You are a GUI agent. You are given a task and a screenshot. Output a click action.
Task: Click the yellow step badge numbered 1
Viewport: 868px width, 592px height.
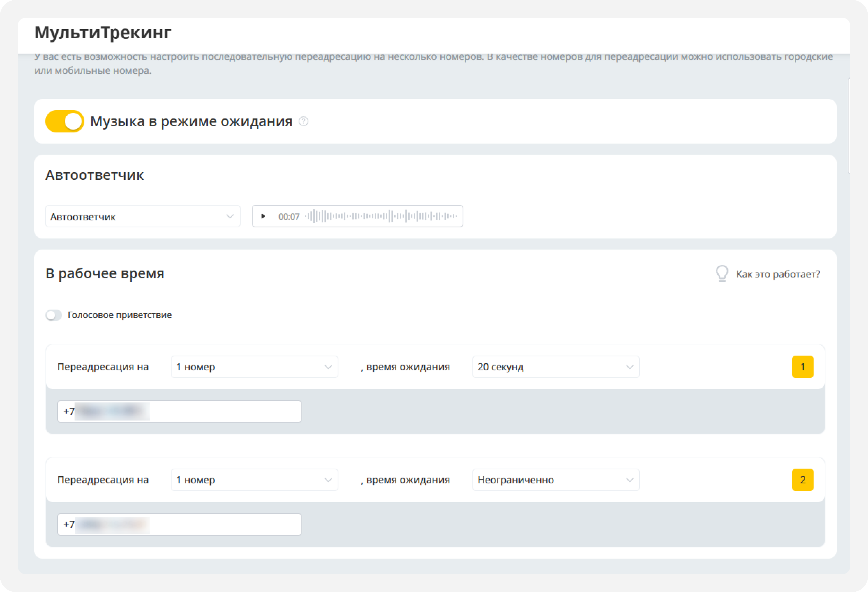click(802, 367)
